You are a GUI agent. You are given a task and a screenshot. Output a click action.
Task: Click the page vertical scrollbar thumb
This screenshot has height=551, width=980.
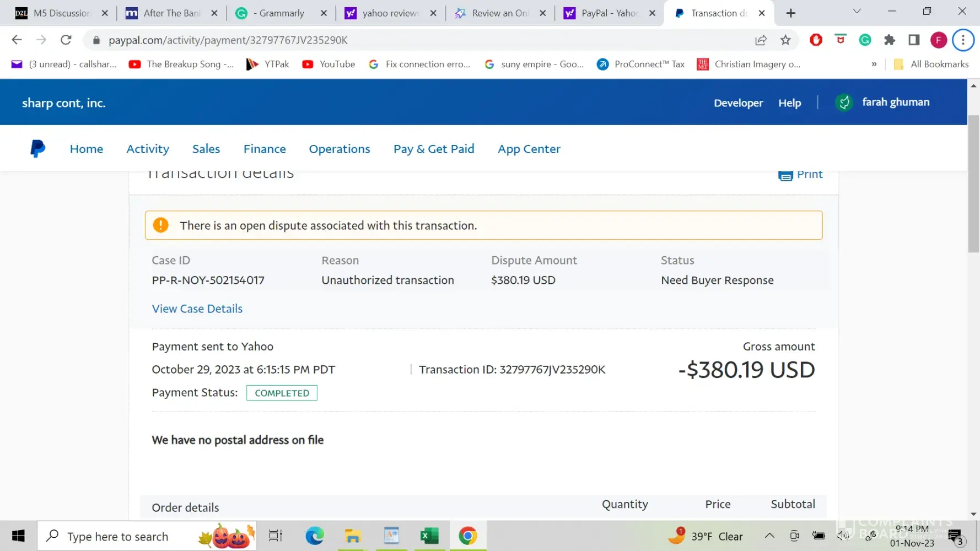[973, 183]
